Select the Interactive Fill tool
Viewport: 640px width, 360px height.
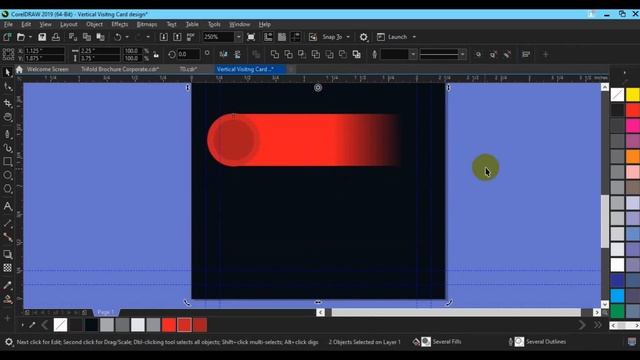coord(7,299)
